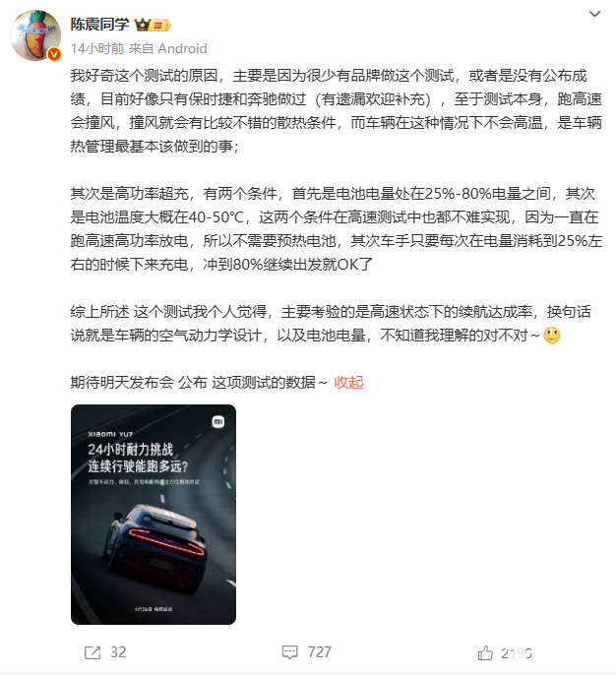Click the repost count 32

point(118,652)
